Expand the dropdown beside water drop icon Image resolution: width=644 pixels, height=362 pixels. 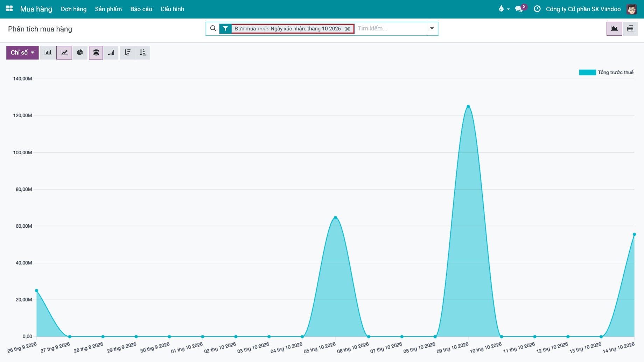pyautogui.click(x=508, y=9)
